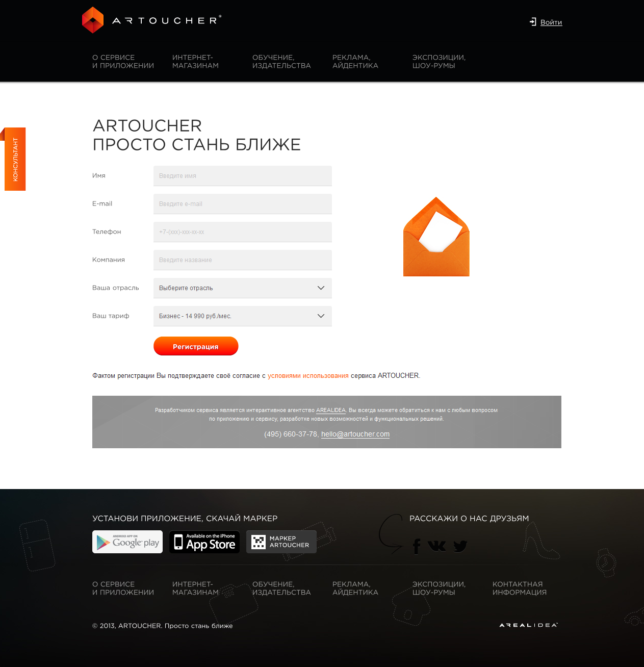This screenshot has width=644, height=667.
Task: Download the Маркер Artoucher button
Action: tap(281, 542)
